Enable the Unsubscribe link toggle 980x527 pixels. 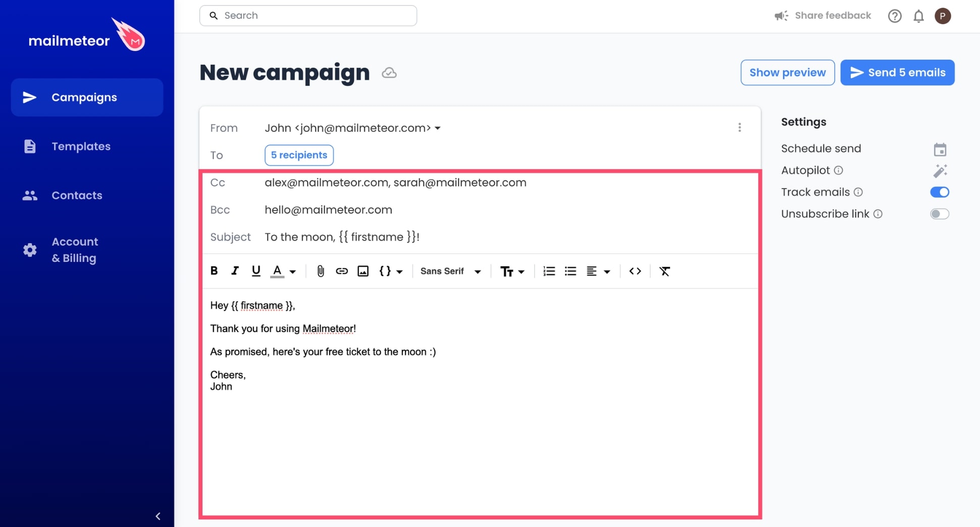[x=940, y=214]
